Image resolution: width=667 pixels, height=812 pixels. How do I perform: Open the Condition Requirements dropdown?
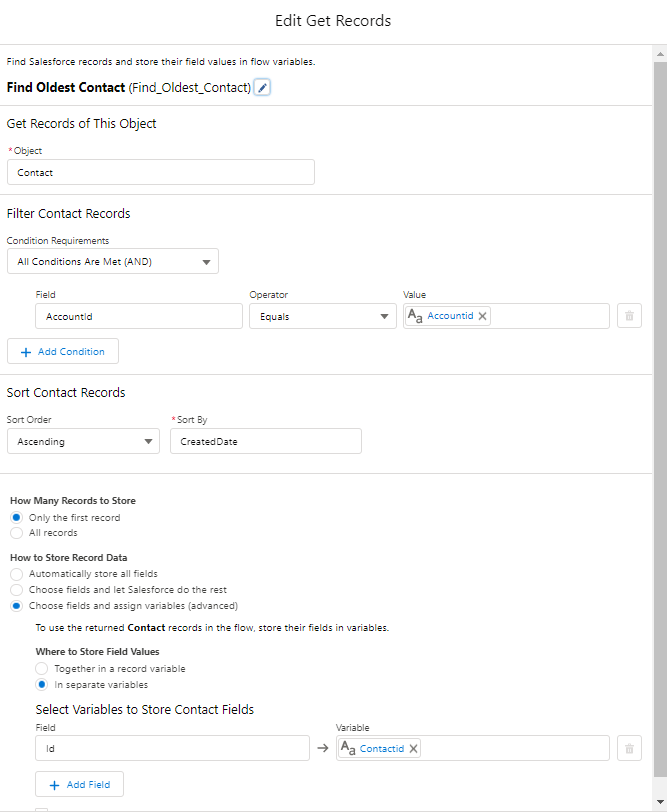coord(112,262)
